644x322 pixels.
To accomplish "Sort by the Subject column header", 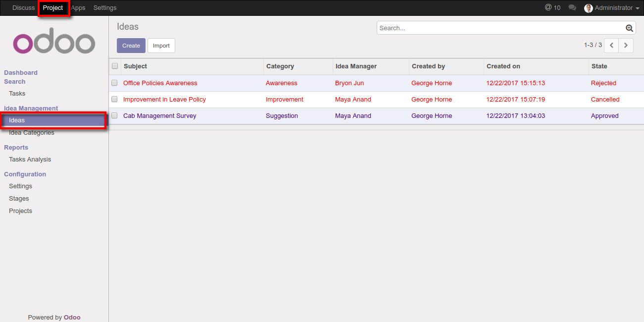I will click(x=192, y=66).
